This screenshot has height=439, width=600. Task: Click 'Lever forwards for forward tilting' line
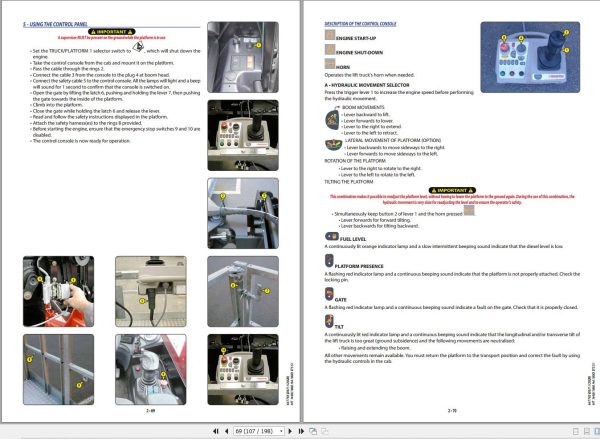[376, 220]
